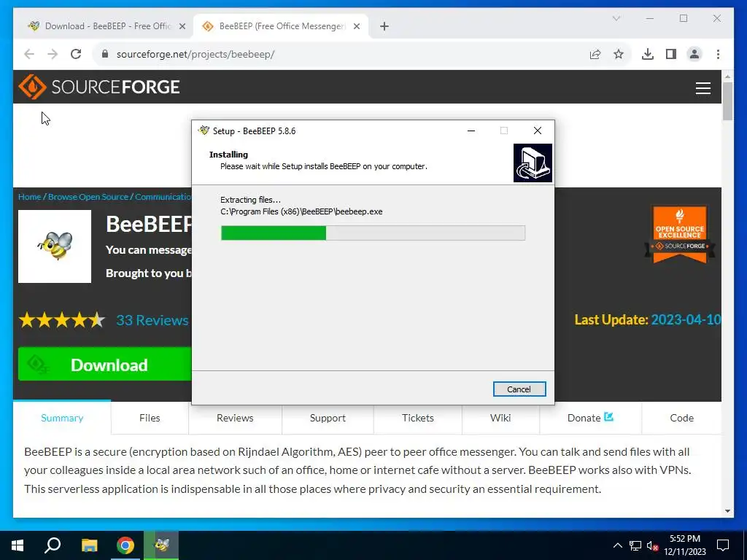Click the site lock icon in address bar
Screen dimensions: 747x560
pos(105,54)
